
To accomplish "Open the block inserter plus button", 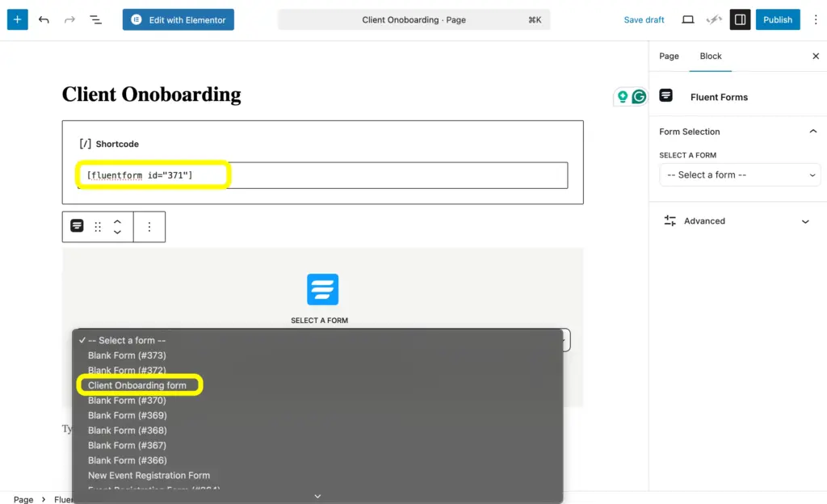I will point(18,19).
